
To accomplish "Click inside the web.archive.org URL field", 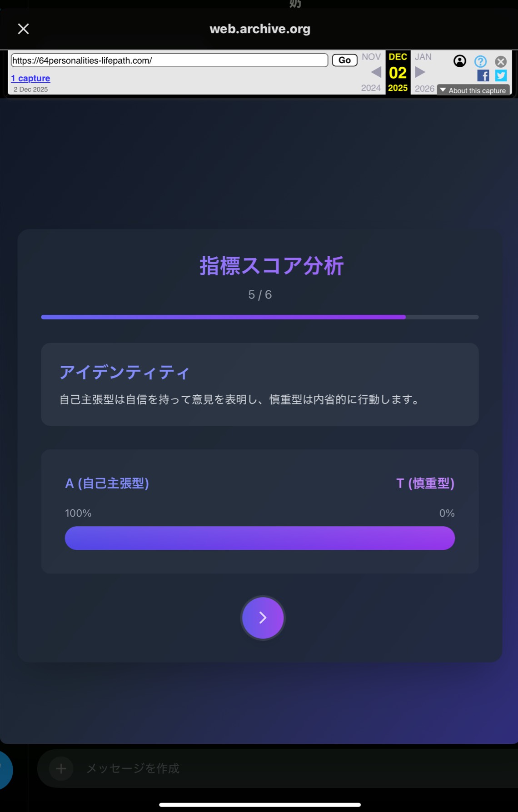I will 169,60.
